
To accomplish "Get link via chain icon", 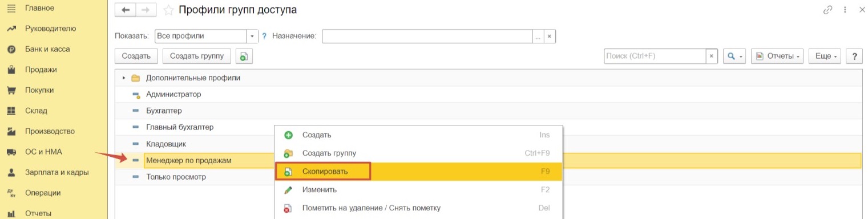I will [x=827, y=10].
